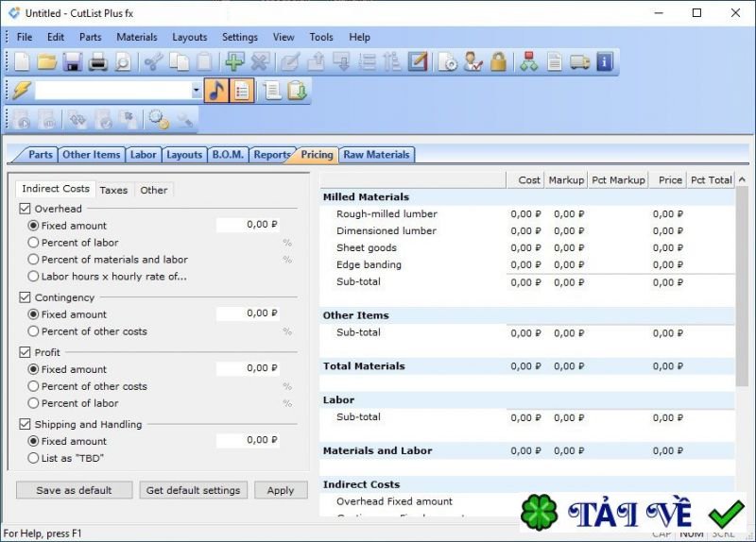The height and width of the screenshot is (542, 756).
Task: Print using the printer toolbar icon
Action: point(98,62)
